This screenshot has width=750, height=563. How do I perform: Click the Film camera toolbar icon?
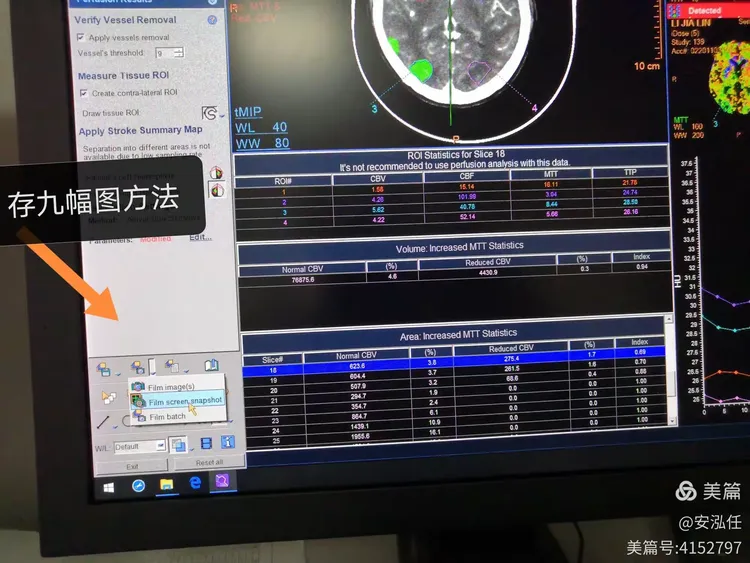138,367
